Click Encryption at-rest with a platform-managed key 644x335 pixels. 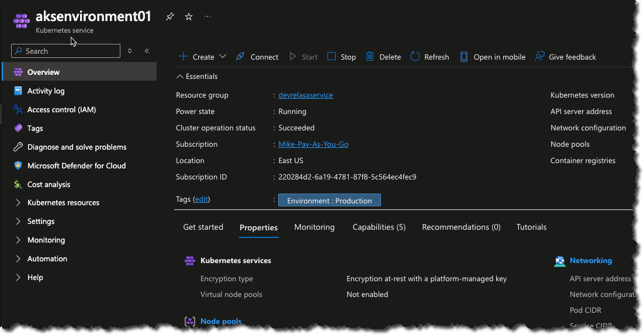pos(427,279)
